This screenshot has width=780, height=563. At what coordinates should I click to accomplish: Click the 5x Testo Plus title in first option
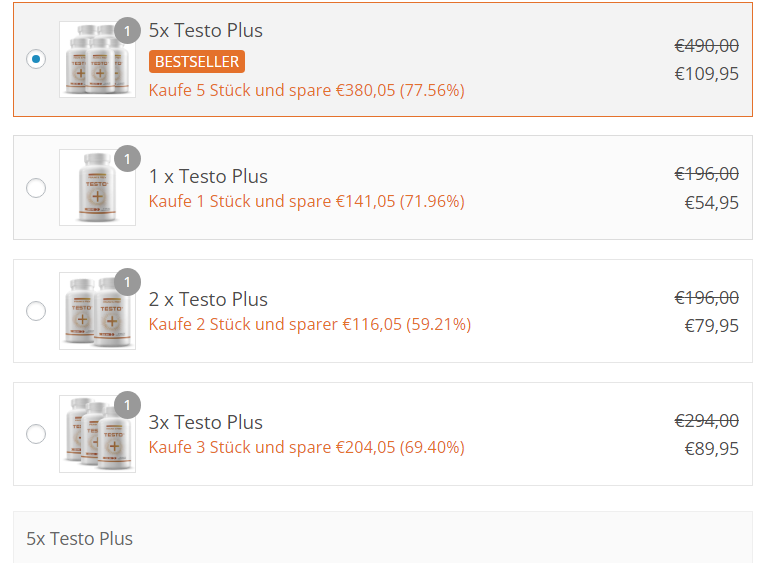coord(205,31)
